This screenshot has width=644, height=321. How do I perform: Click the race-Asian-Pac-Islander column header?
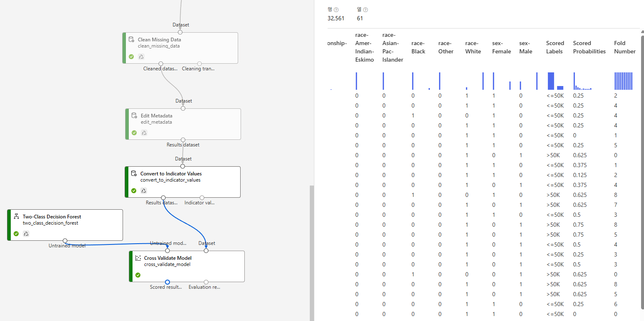pos(393,47)
